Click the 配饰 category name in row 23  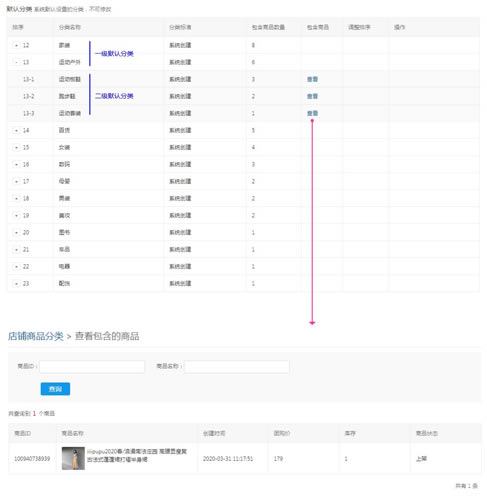[64, 283]
